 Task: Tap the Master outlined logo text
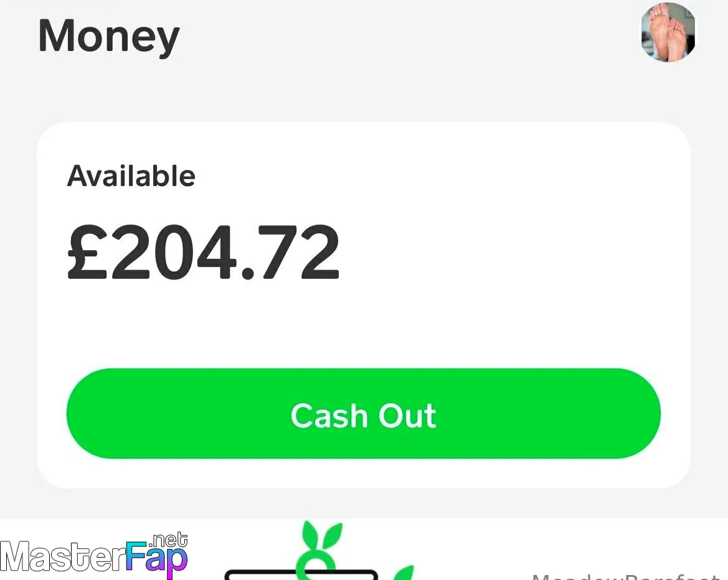pyautogui.click(x=63, y=557)
